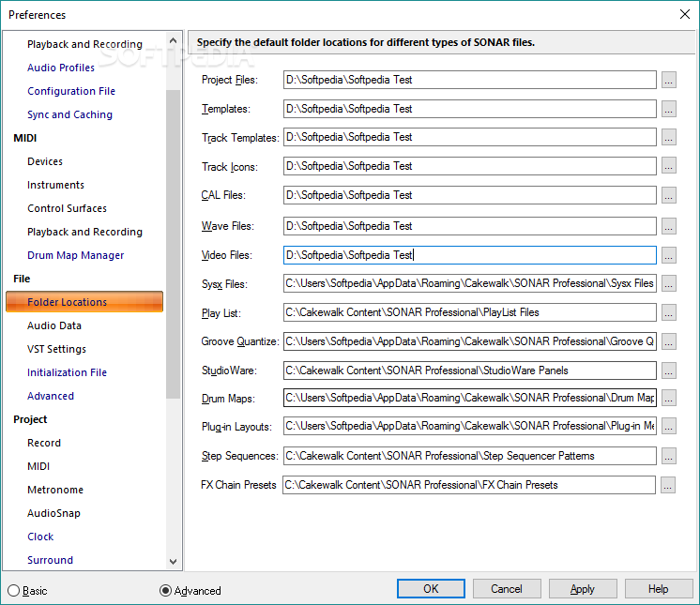
Task: Open Sync and Caching page
Action: (x=69, y=114)
